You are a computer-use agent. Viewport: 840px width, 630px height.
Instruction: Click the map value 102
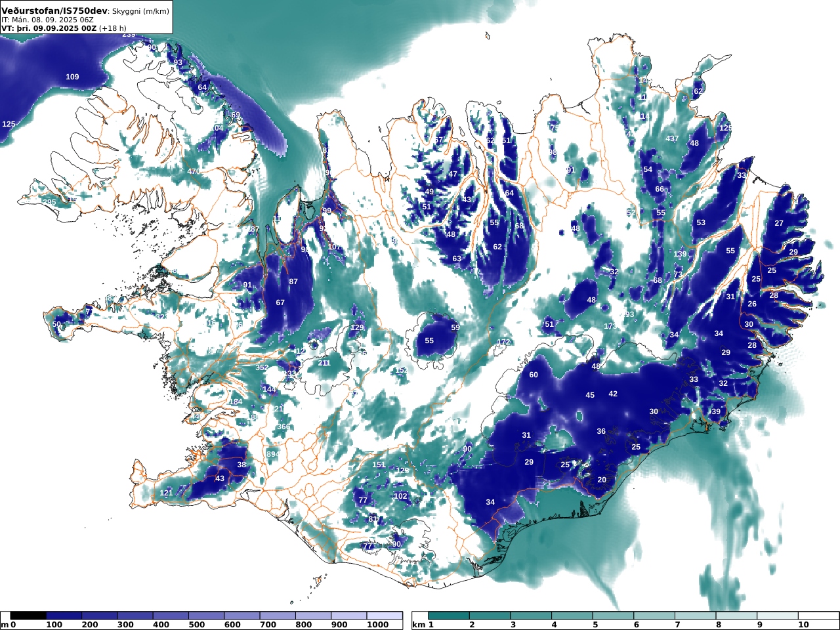pos(400,496)
